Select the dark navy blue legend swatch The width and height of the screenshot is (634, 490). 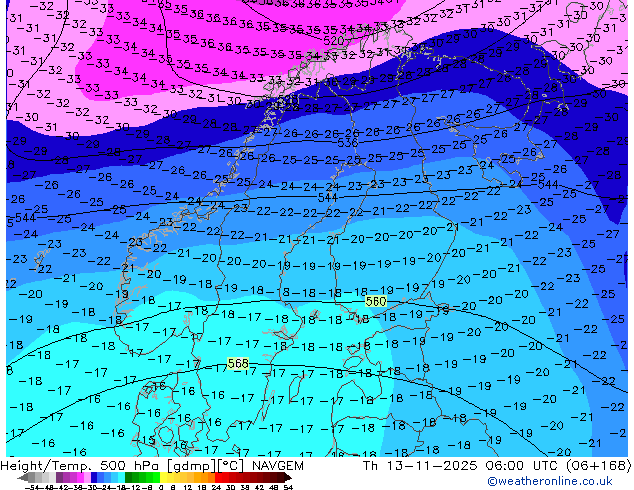click(x=94, y=477)
